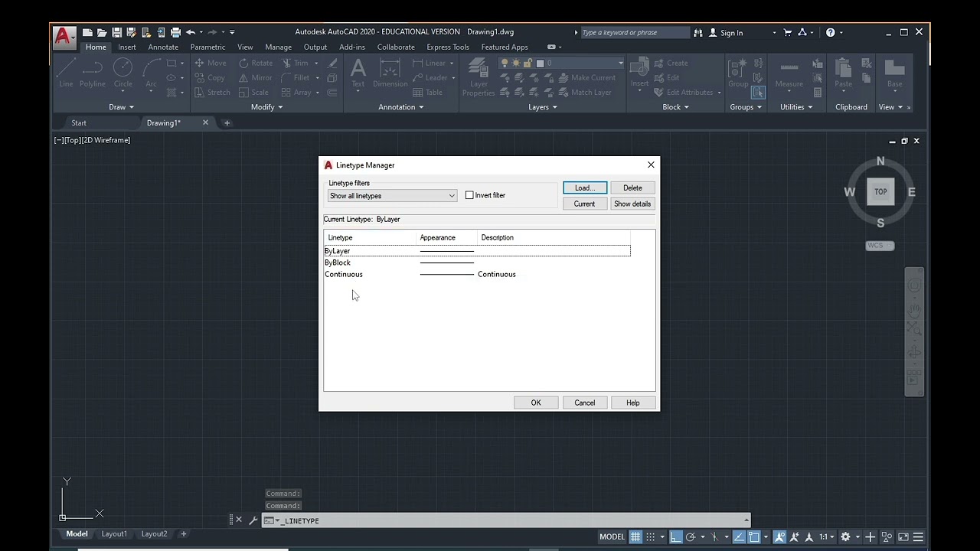Open the status bar Customization menu icon
The height and width of the screenshot is (551, 980).
coord(918,537)
